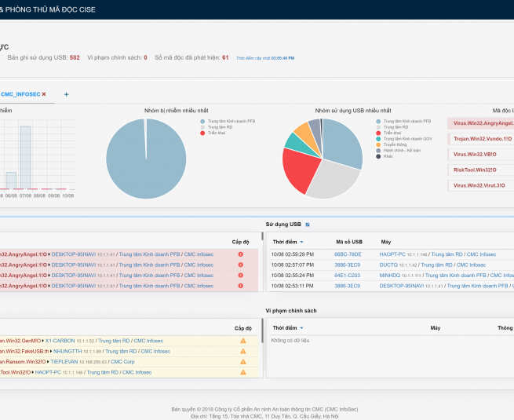Click red alert icon in first malware row

pyautogui.click(x=240, y=254)
